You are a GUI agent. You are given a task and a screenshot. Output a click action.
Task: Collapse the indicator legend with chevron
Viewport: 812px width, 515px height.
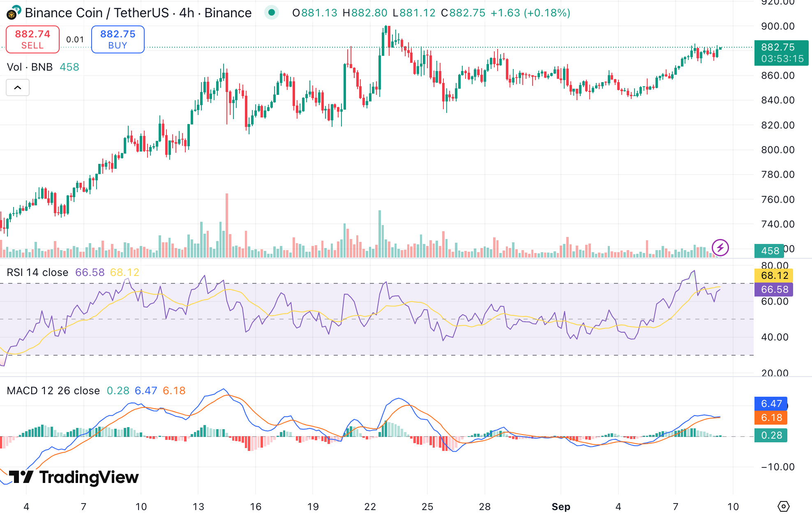(18, 87)
